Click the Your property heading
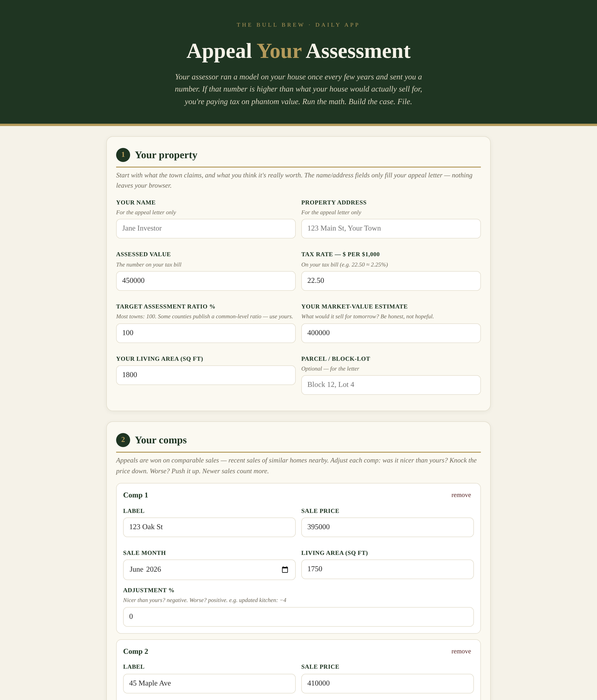This screenshot has height=700, width=597. coord(166,155)
